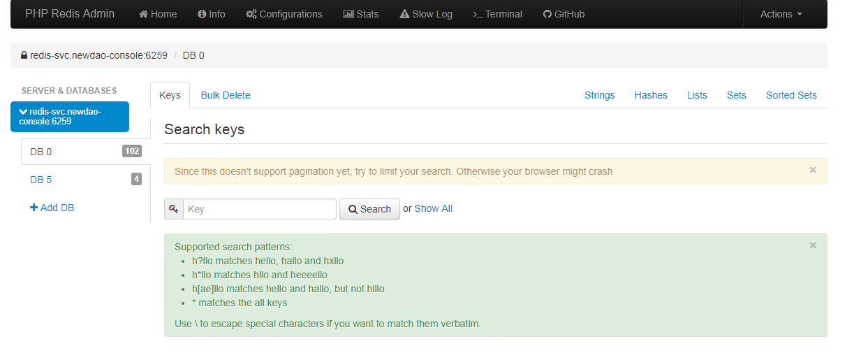Screen dimensions: 868x353
Task: Open the Actions dropdown menu
Action: pyautogui.click(x=781, y=15)
